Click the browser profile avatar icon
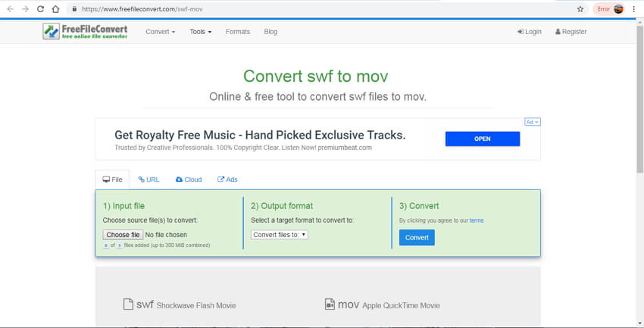This screenshot has height=328, width=644. click(x=619, y=9)
